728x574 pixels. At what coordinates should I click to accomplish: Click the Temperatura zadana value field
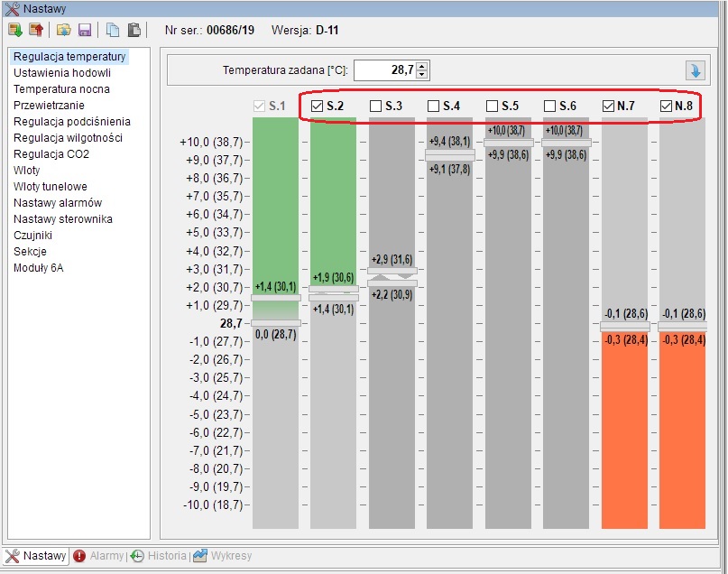click(384, 70)
